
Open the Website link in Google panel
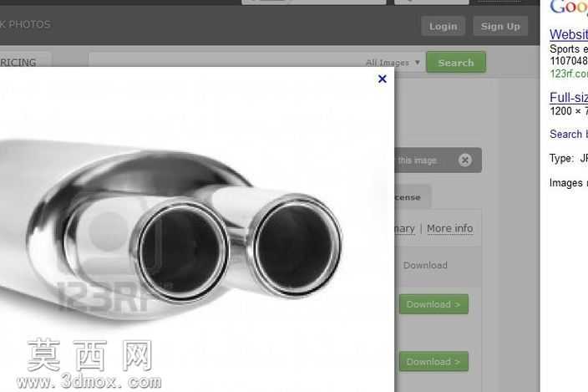(569, 34)
